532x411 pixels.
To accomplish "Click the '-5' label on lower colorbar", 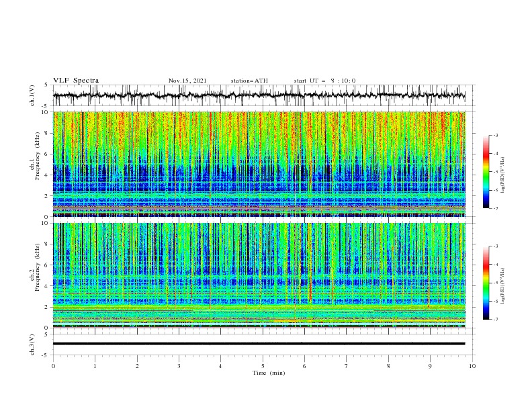I will pos(495,283).
